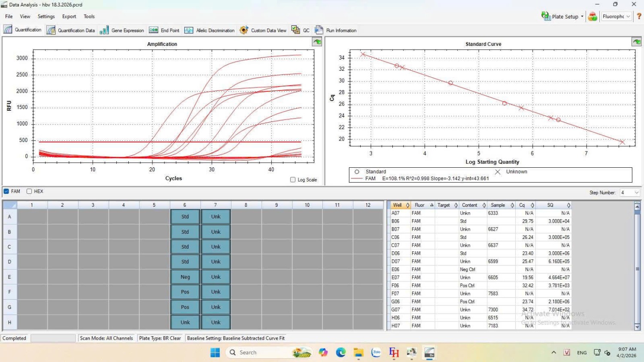Open the Quantification Data tab icon
The height and width of the screenshot is (362, 644).
51,30
